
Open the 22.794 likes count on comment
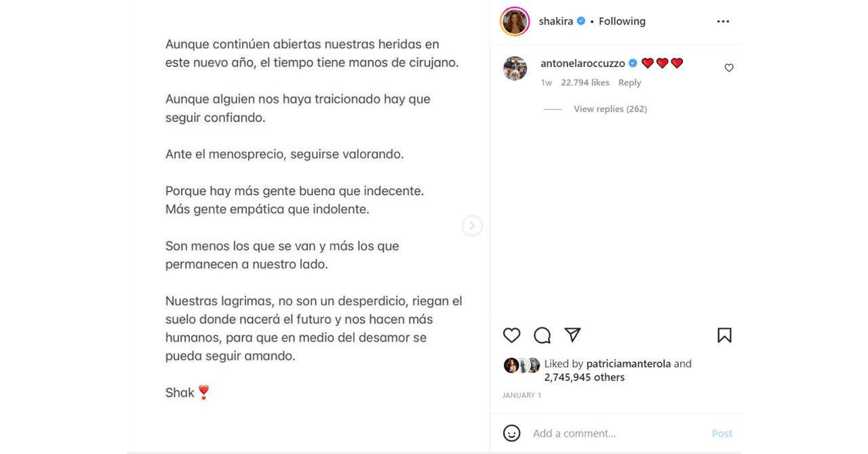tap(585, 82)
